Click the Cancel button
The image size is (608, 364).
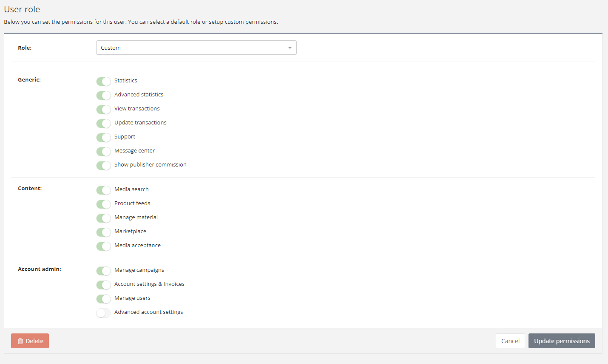(510, 341)
